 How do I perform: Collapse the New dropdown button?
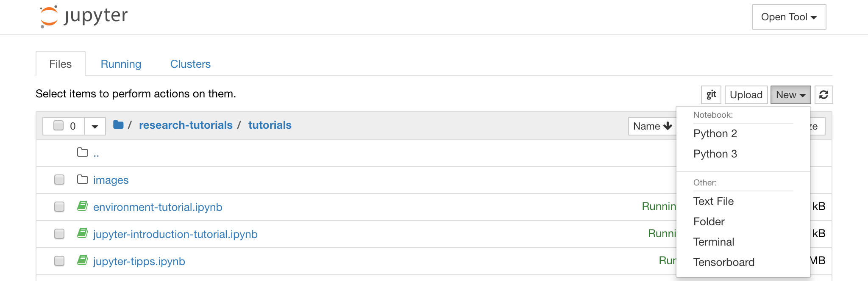(x=790, y=95)
